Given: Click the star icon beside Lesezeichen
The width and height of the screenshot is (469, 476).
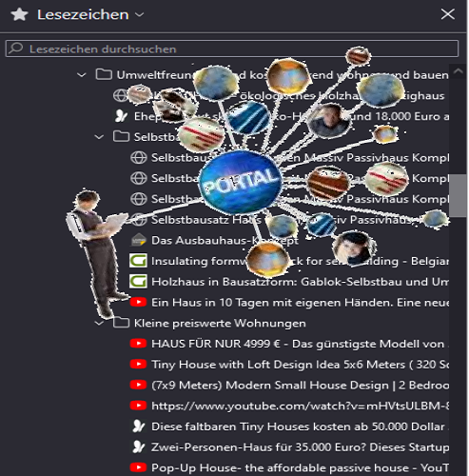Looking at the screenshot, I should click(x=19, y=14).
